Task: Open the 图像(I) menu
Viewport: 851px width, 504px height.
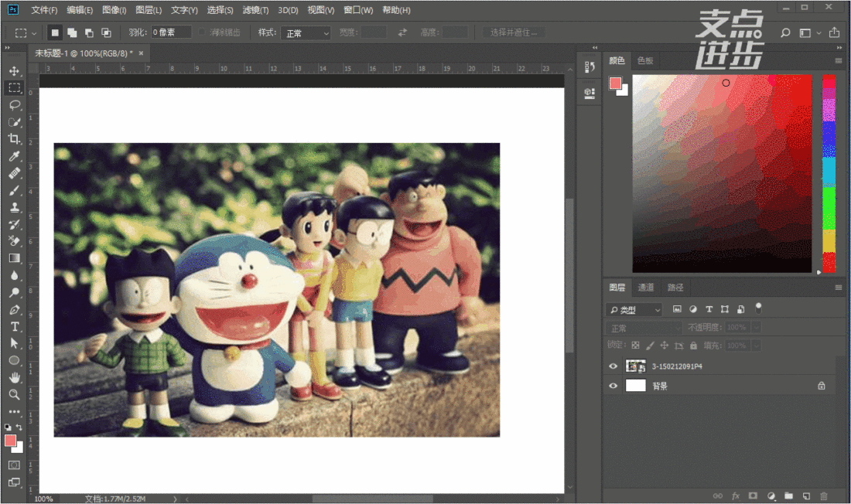Action: point(114,10)
